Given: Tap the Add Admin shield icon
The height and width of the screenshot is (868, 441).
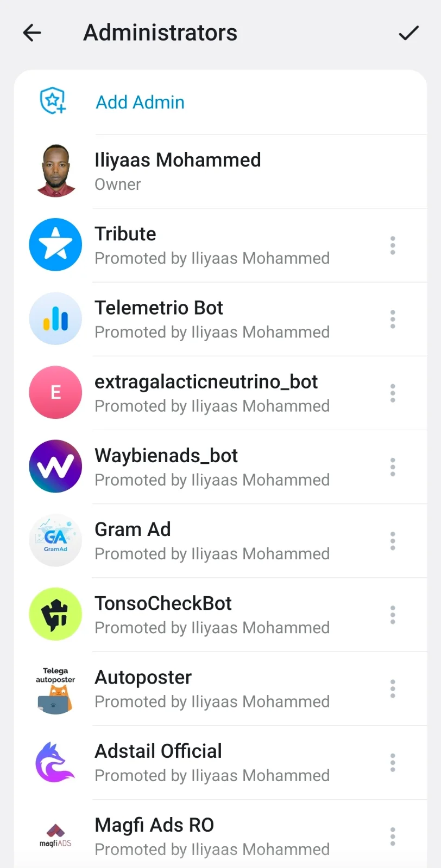Looking at the screenshot, I should click(53, 101).
